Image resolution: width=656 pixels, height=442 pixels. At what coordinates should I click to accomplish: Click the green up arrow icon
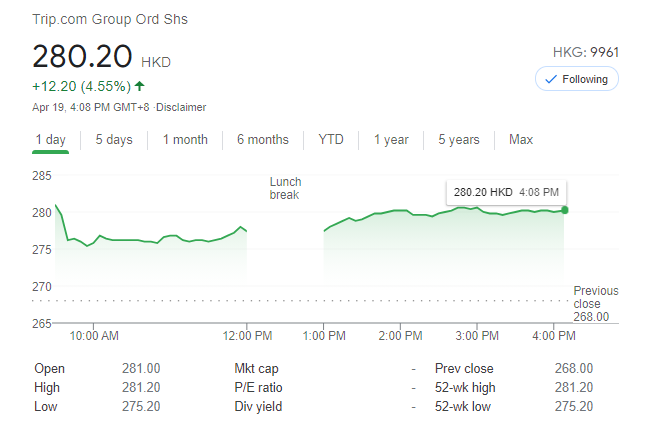(x=139, y=85)
